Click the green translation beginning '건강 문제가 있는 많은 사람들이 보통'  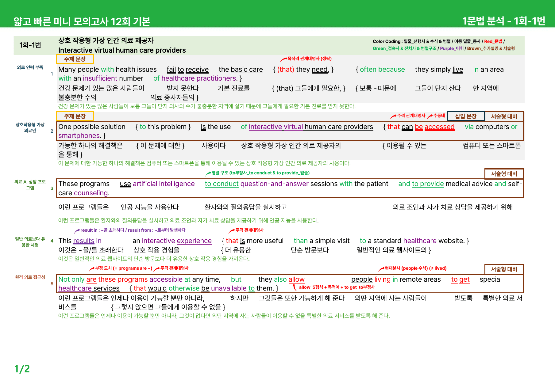207,106
